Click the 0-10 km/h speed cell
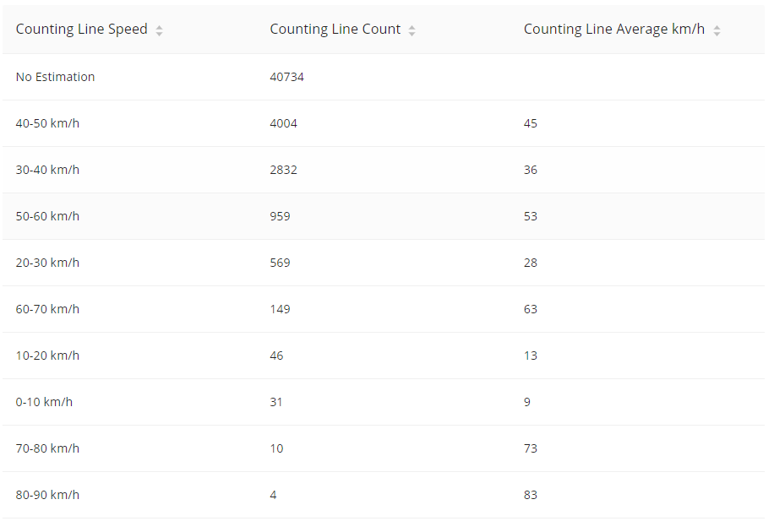Screen dimensions: 774x532 (x=44, y=402)
